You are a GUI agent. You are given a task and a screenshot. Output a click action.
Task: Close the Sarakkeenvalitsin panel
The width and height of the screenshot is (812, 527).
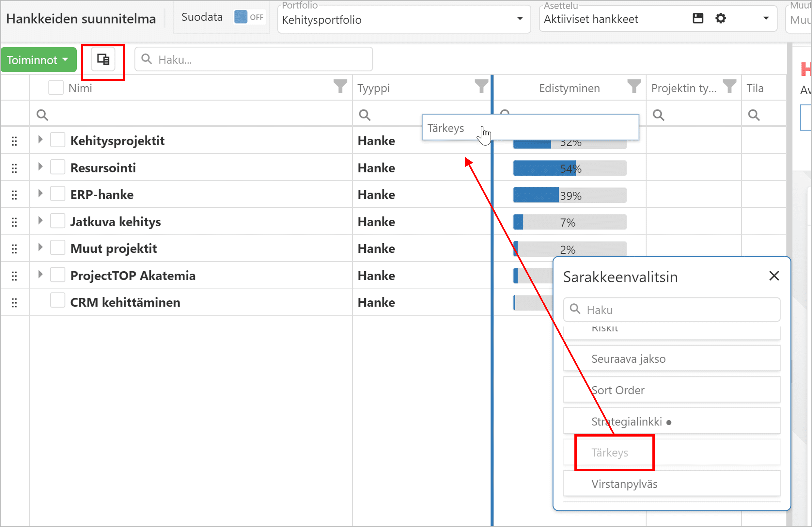pos(774,276)
